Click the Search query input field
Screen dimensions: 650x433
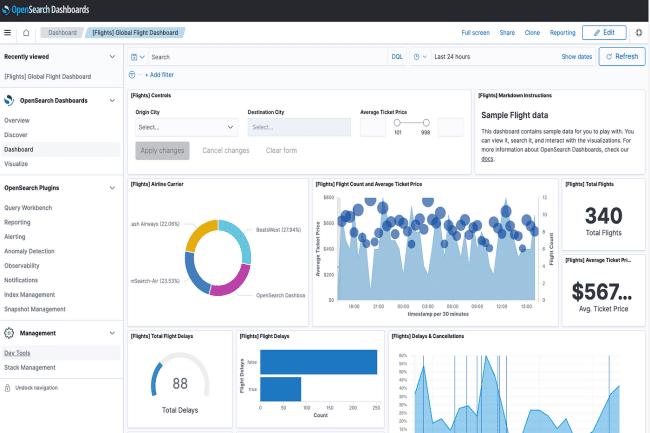pos(268,57)
